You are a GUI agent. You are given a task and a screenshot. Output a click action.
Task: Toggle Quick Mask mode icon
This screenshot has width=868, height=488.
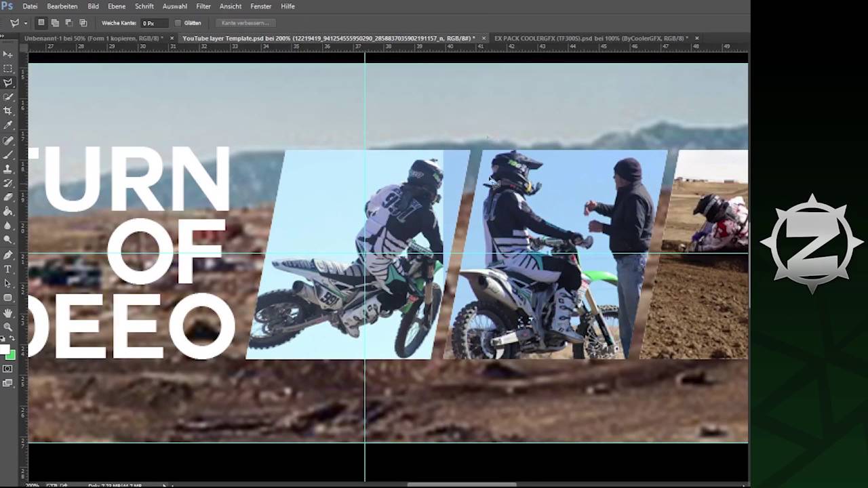pyautogui.click(x=7, y=369)
